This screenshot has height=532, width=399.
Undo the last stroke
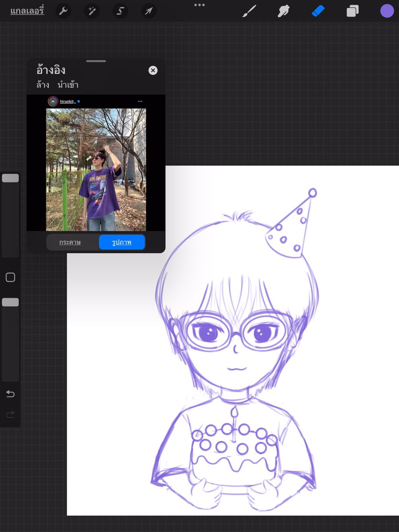[10, 394]
